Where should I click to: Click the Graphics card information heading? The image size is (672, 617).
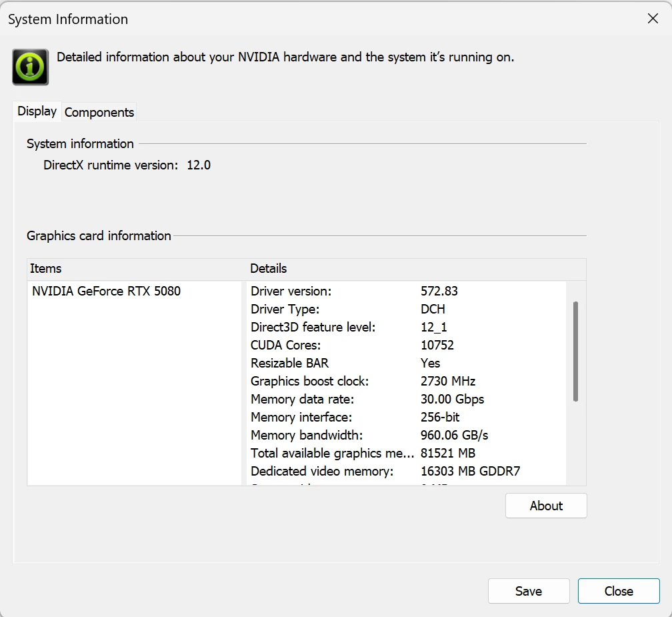99,236
